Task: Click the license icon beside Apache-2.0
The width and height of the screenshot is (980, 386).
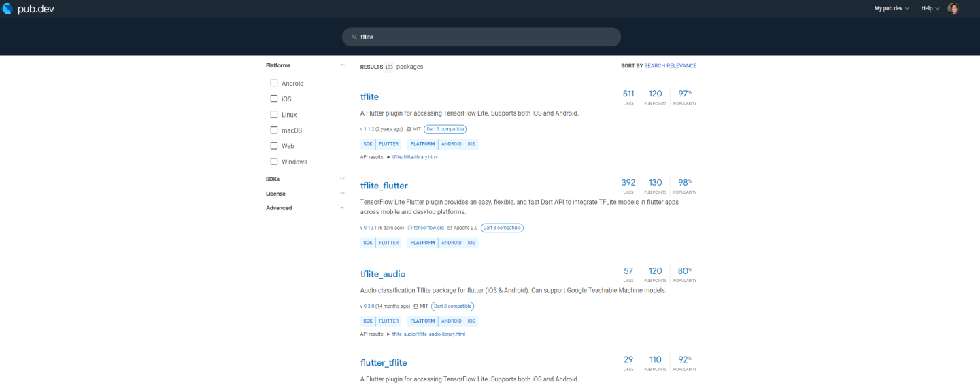Action: pyautogui.click(x=450, y=228)
